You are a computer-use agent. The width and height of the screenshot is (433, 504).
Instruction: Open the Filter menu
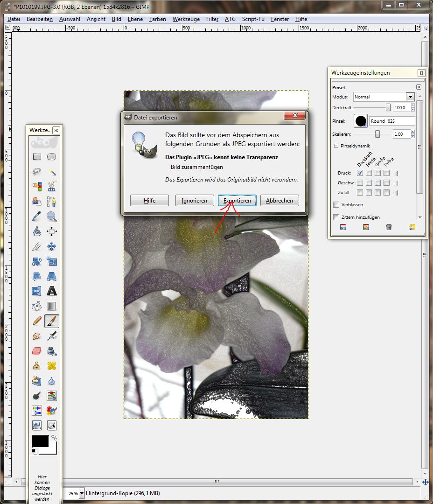(212, 19)
